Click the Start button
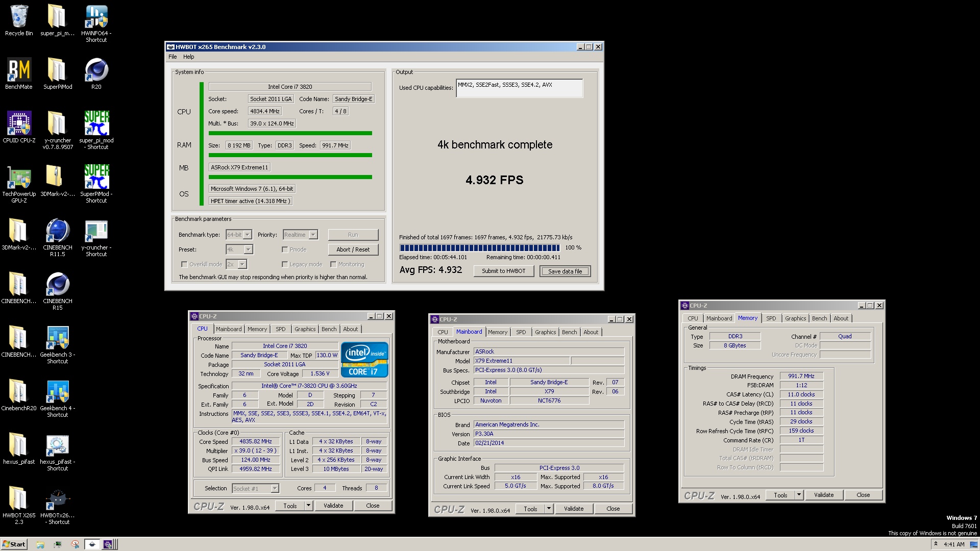This screenshot has width=980, height=551. (x=14, y=544)
